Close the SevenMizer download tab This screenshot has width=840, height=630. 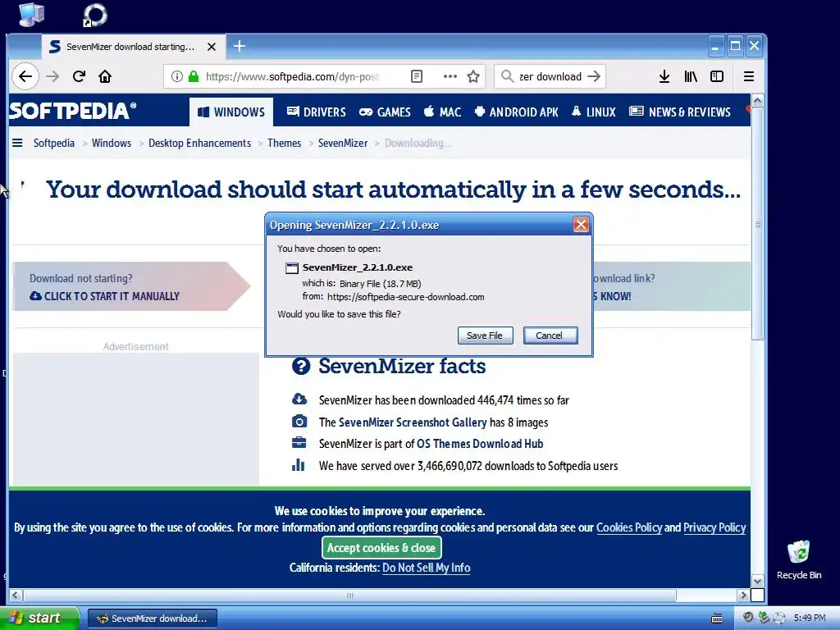pyautogui.click(x=212, y=47)
